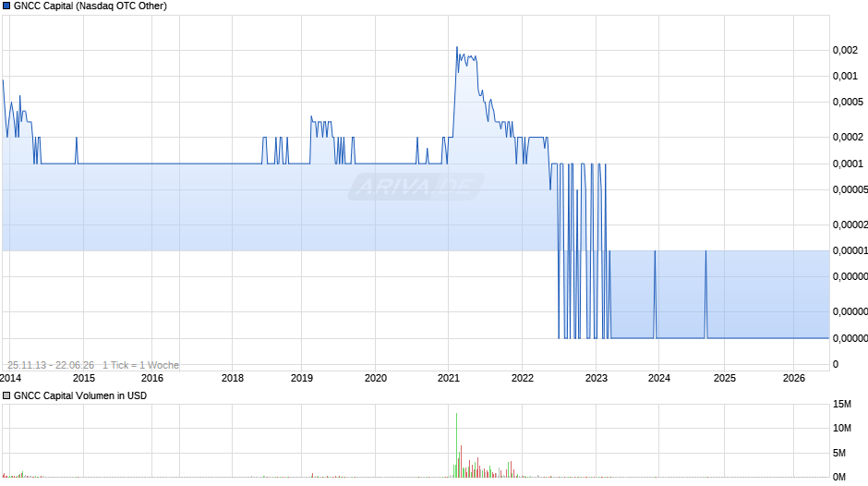Click the '1 Tick = 1 Woche' note

click(140, 365)
